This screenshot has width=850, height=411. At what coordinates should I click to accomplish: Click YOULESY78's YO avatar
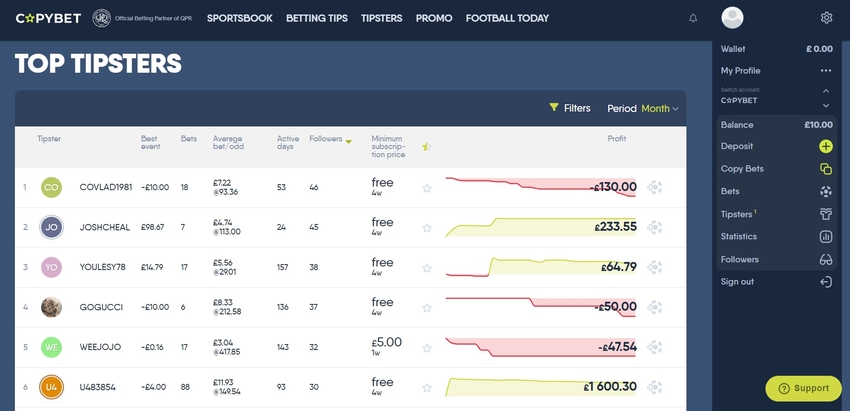pyautogui.click(x=51, y=267)
